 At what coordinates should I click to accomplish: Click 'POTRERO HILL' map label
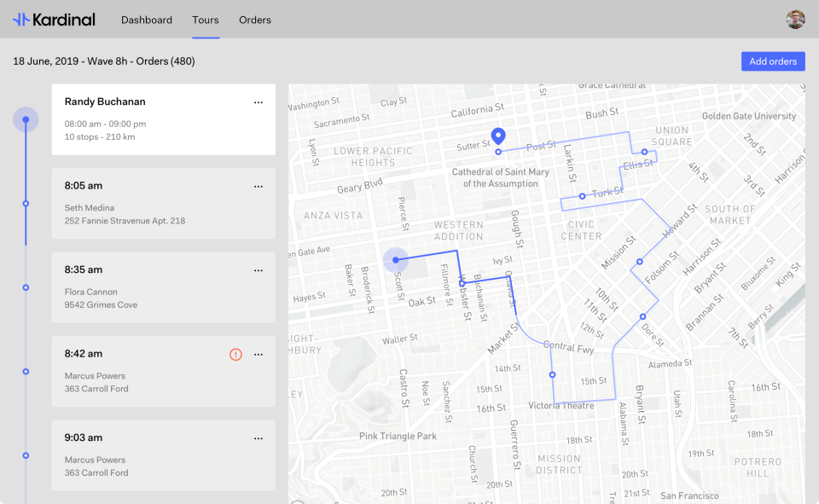(758, 467)
